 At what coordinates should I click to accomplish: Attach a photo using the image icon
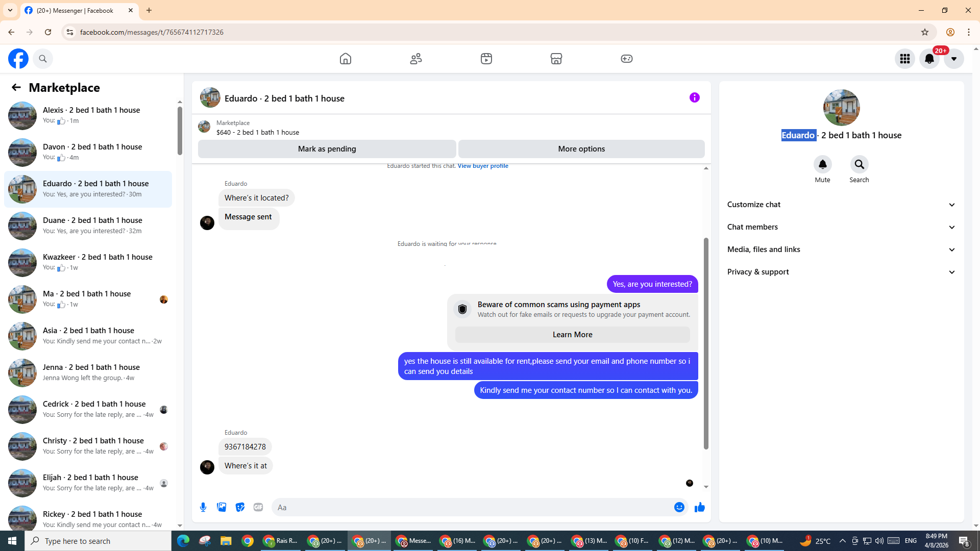[x=222, y=507]
